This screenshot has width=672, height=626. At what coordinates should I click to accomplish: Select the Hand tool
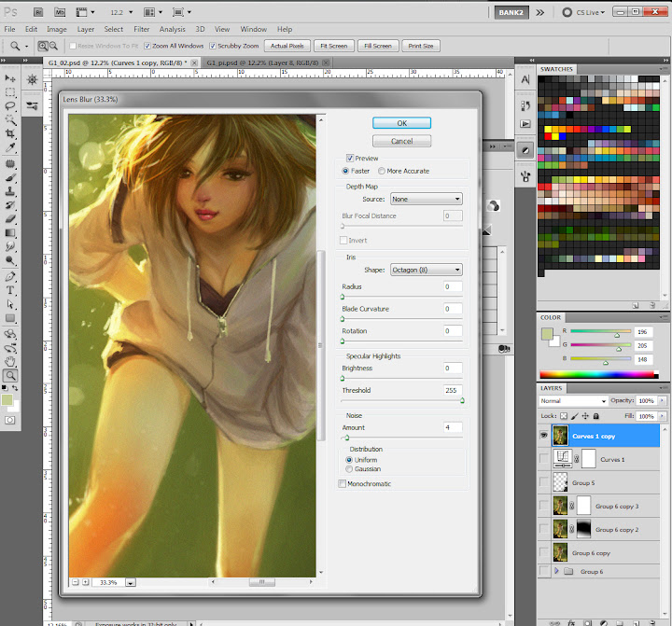click(10, 362)
